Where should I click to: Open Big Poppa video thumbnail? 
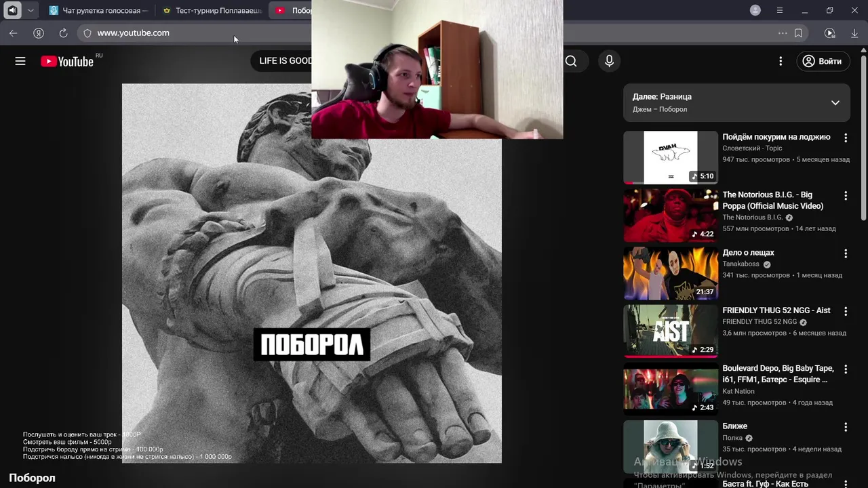click(671, 216)
